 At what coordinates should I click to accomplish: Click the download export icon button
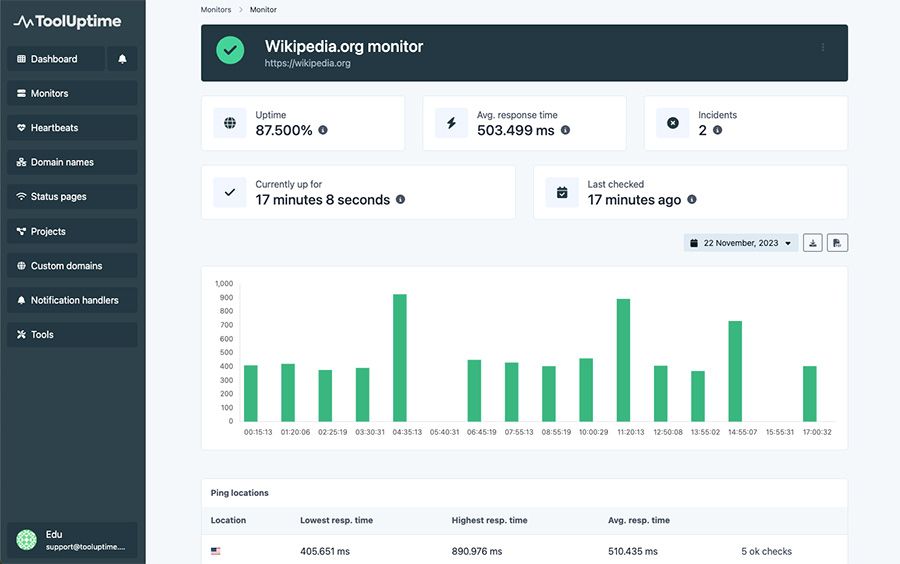[x=813, y=243]
